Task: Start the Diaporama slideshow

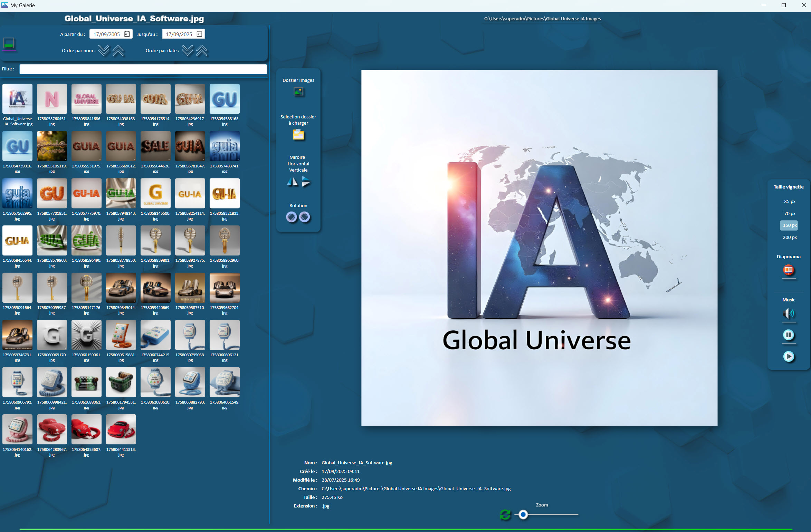Action: click(788, 270)
